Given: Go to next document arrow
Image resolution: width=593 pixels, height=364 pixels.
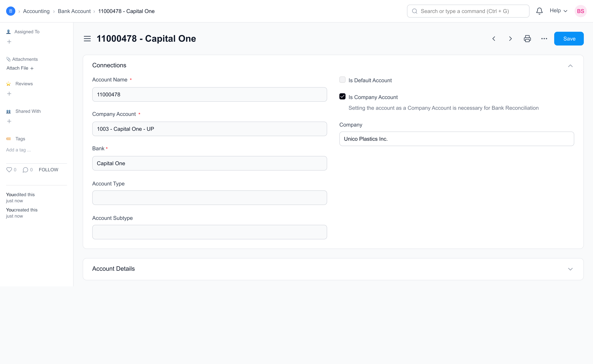Looking at the screenshot, I should point(510,39).
